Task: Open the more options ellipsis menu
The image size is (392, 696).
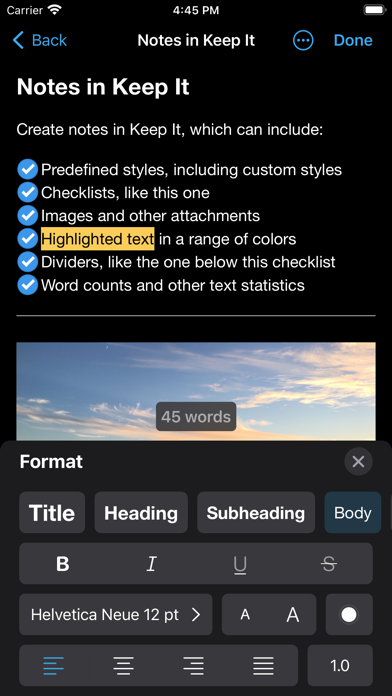Action: 303,40
